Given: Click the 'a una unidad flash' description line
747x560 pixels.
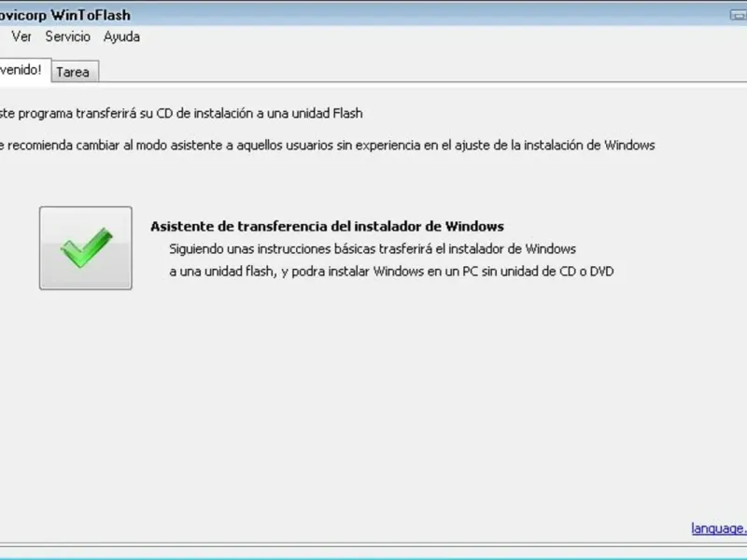Looking at the screenshot, I should coord(391,271).
